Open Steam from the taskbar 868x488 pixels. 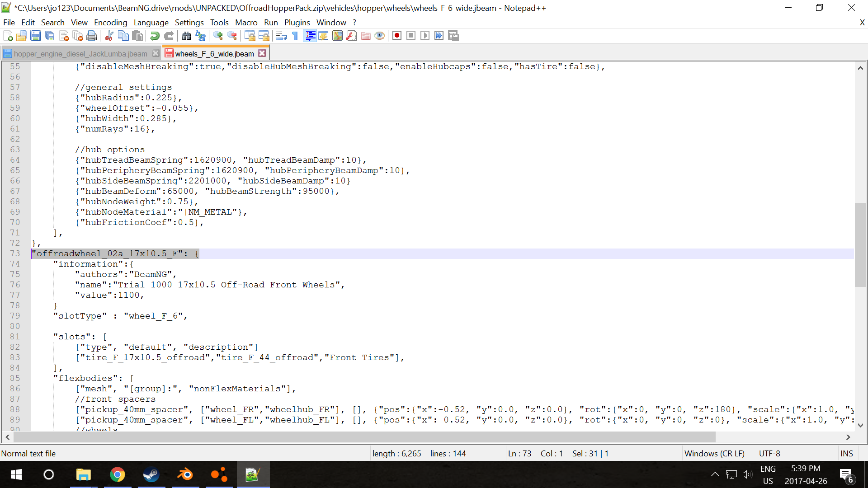[x=151, y=474]
